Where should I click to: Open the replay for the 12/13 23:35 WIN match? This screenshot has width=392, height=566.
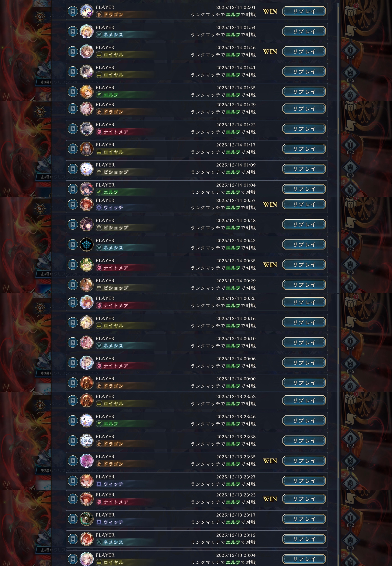pos(304,461)
